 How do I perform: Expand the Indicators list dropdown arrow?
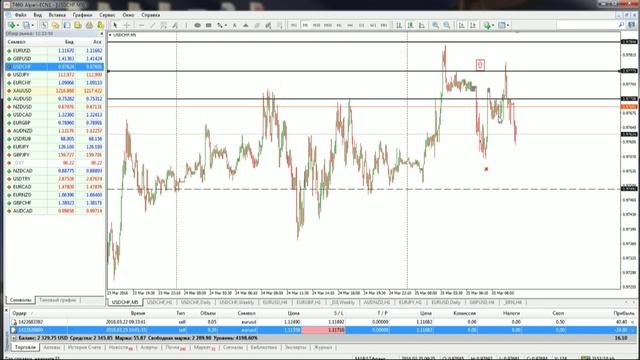[x=493, y=25]
